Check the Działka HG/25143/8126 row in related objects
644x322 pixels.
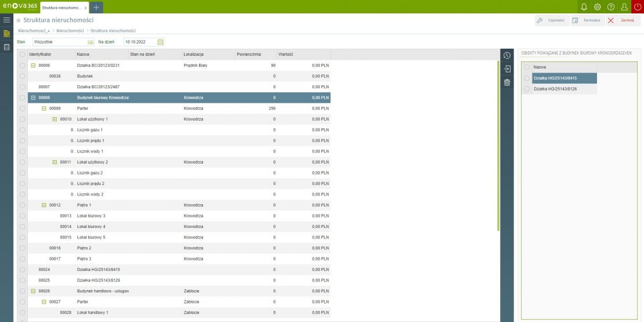coord(527,89)
